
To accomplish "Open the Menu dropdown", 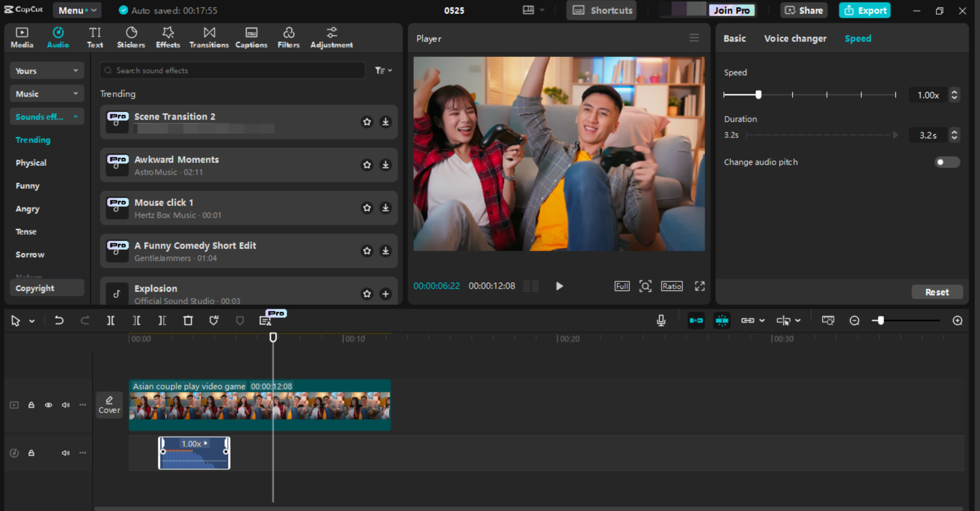I will [77, 10].
